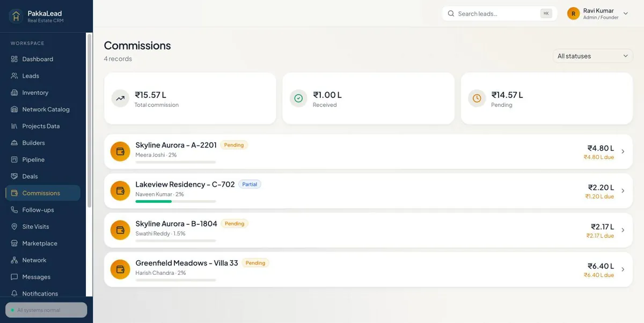Click the Skyline Aurora A-2201 progress bar
Image resolution: width=644 pixels, height=323 pixels.
[x=175, y=162]
